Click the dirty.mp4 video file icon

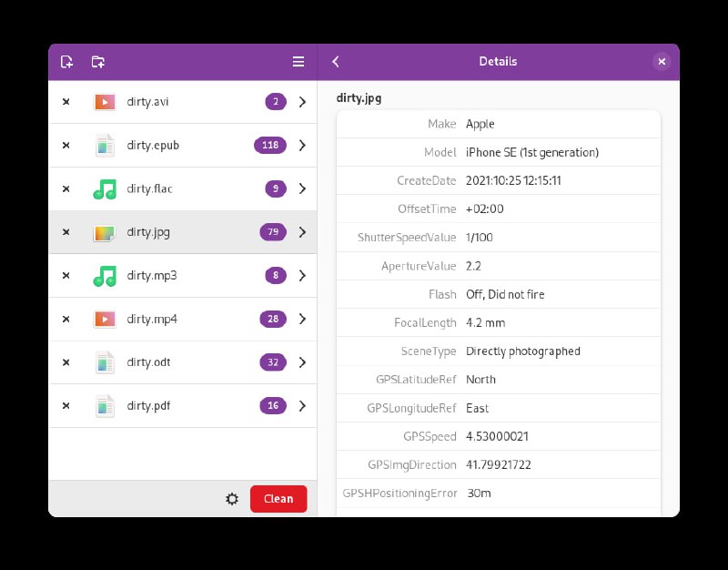[x=104, y=319]
